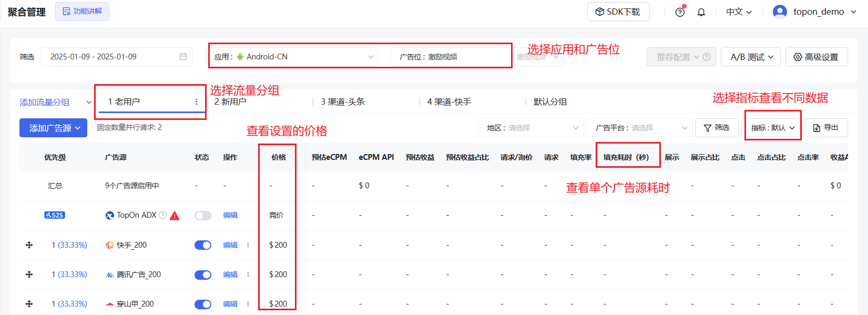
Task: Open the 功能讲解 button
Action: tap(82, 11)
